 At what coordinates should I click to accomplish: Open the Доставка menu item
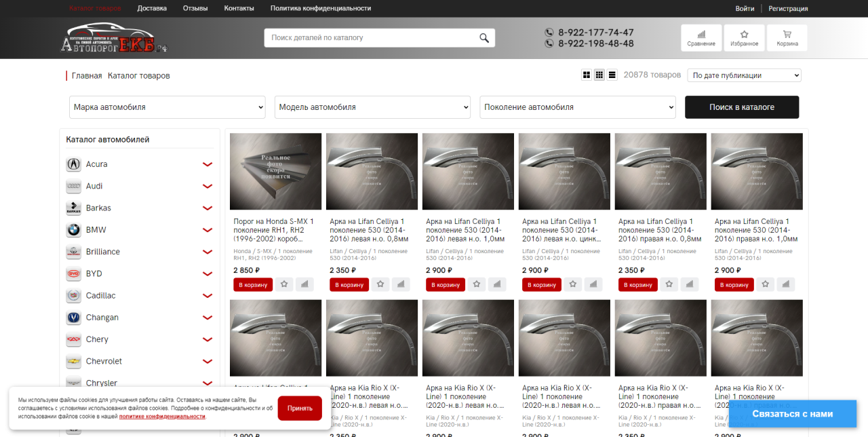(x=152, y=8)
